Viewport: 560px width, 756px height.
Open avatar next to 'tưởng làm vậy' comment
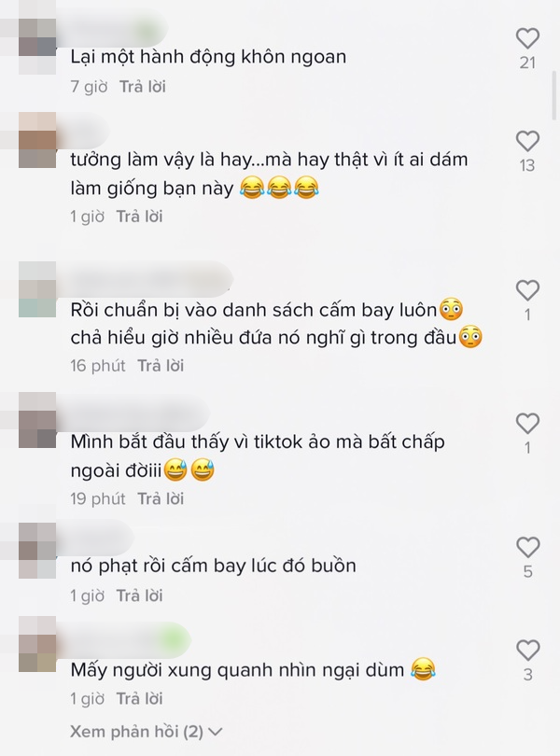click(x=37, y=140)
